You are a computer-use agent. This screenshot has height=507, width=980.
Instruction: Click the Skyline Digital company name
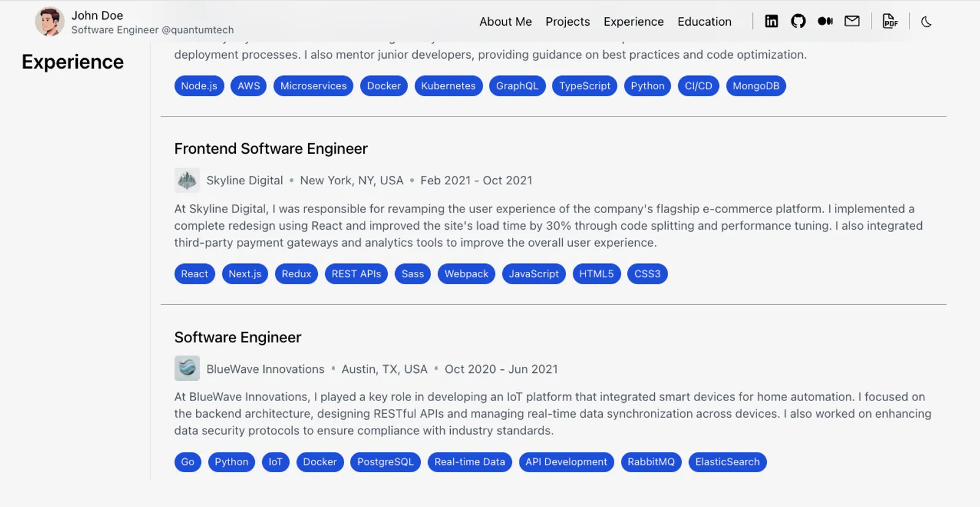point(244,181)
